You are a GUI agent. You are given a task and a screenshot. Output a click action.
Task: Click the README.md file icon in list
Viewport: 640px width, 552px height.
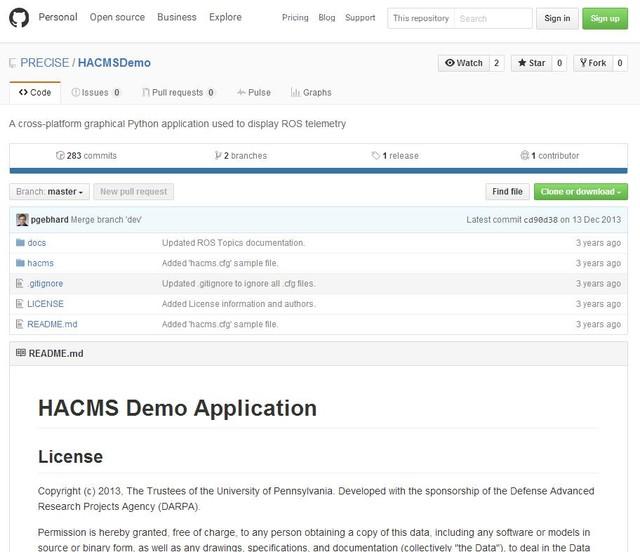tap(19, 324)
